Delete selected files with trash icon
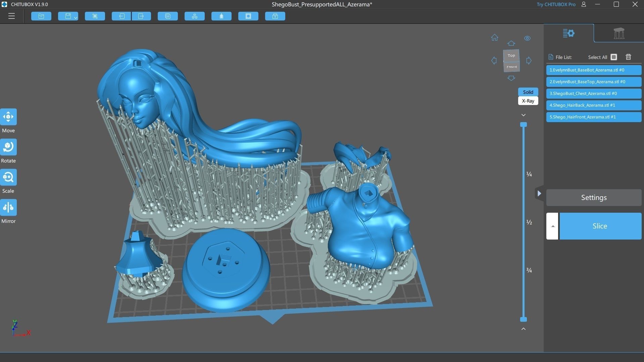644x362 pixels. point(628,57)
